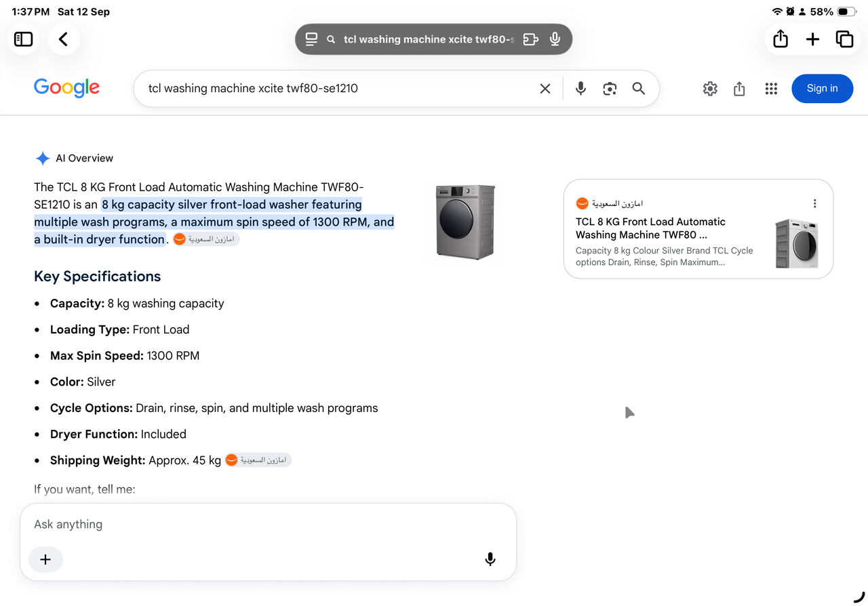This screenshot has width=868, height=606.
Task: Clear the Google search query
Action: [x=545, y=89]
